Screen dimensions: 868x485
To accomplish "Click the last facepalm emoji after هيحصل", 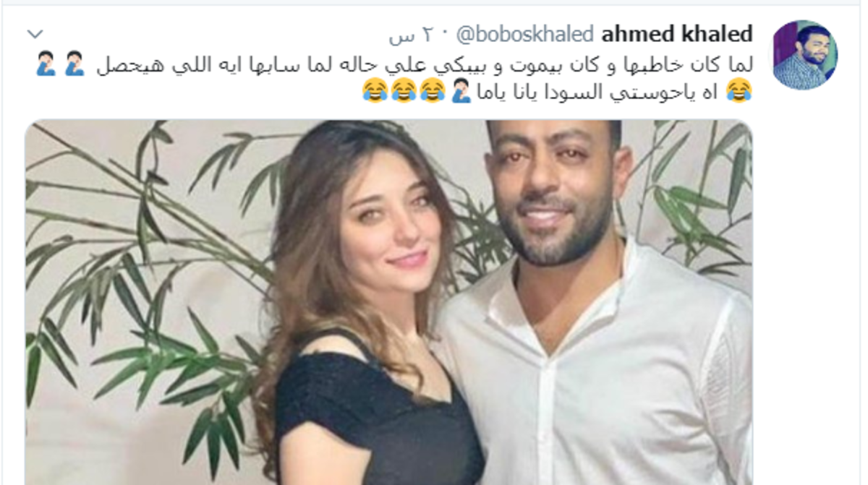I will tap(46, 64).
